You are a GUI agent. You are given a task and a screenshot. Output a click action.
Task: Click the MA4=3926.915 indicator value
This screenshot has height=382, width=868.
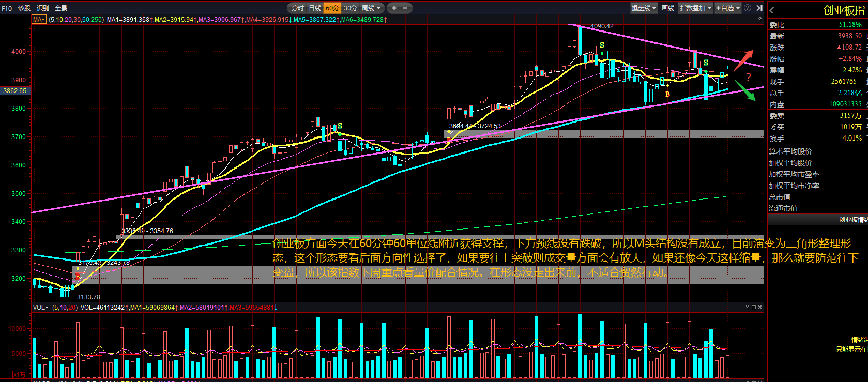[269, 20]
